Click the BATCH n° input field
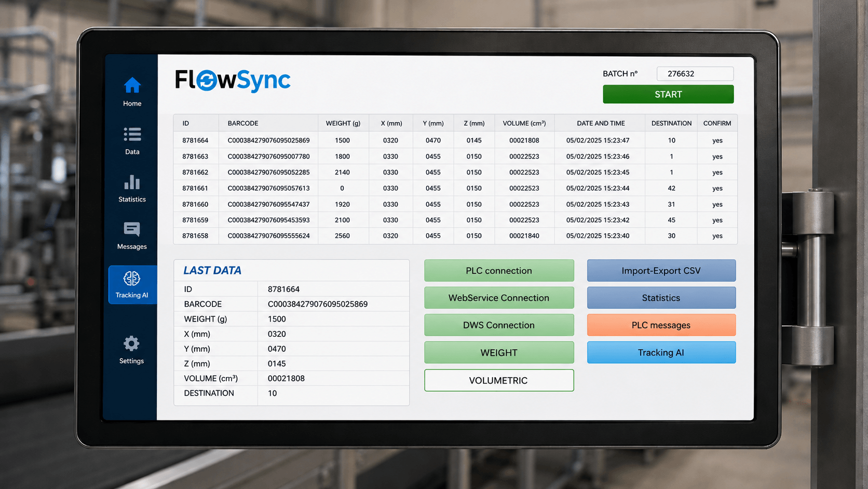The image size is (868, 489). [x=695, y=74]
